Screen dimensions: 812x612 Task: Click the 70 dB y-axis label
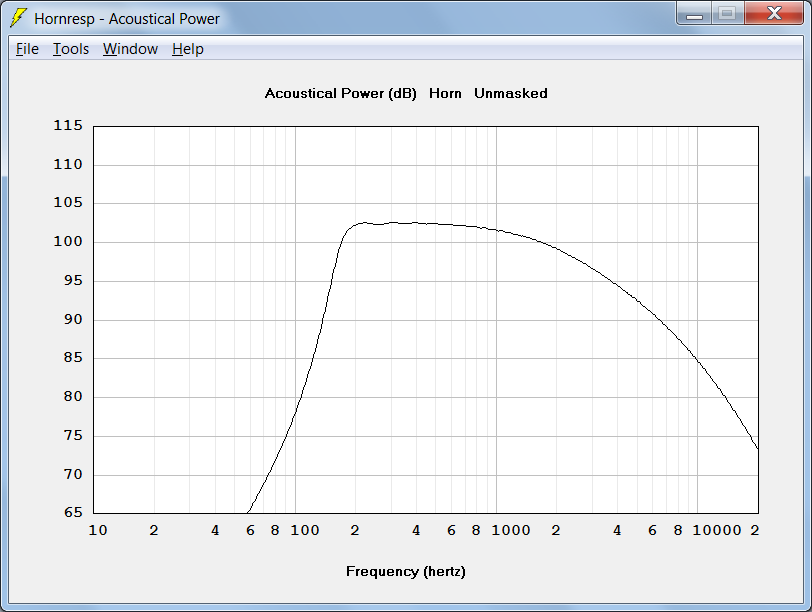click(x=73, y=474)
